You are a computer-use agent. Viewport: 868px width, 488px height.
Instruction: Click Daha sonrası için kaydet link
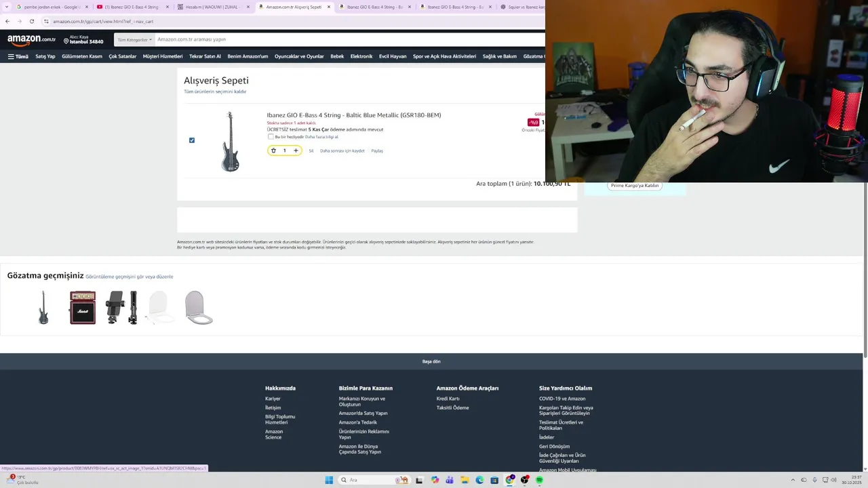tap(342, 150)
